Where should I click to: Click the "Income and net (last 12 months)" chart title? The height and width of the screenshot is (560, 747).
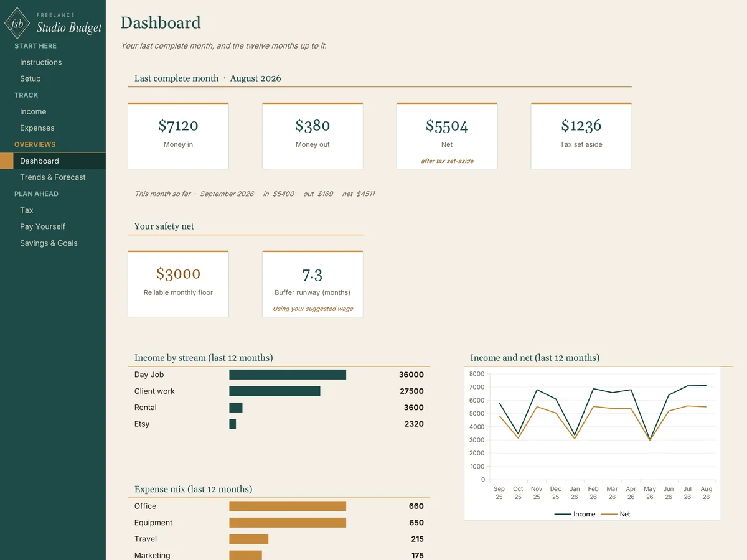point(535,358)
